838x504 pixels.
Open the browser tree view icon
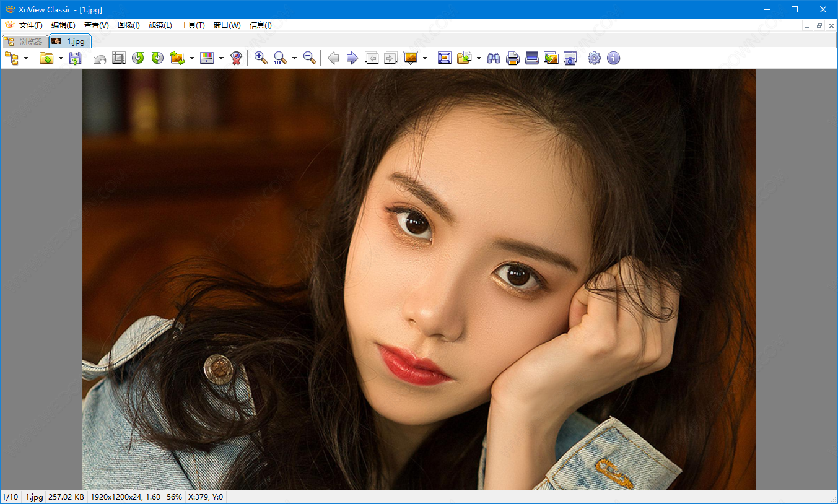[11, 58]
